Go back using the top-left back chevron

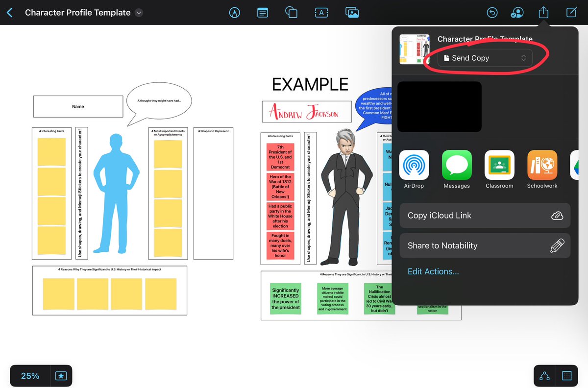coord(10,13)
